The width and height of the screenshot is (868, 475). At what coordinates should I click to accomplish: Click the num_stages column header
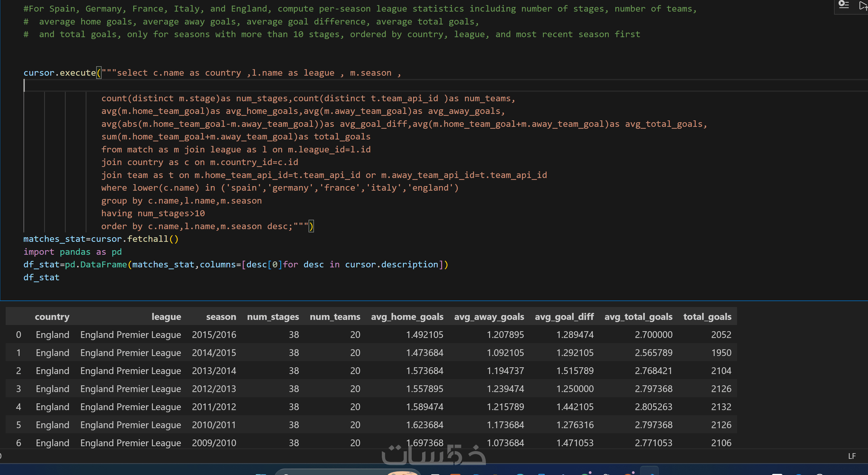273,316
